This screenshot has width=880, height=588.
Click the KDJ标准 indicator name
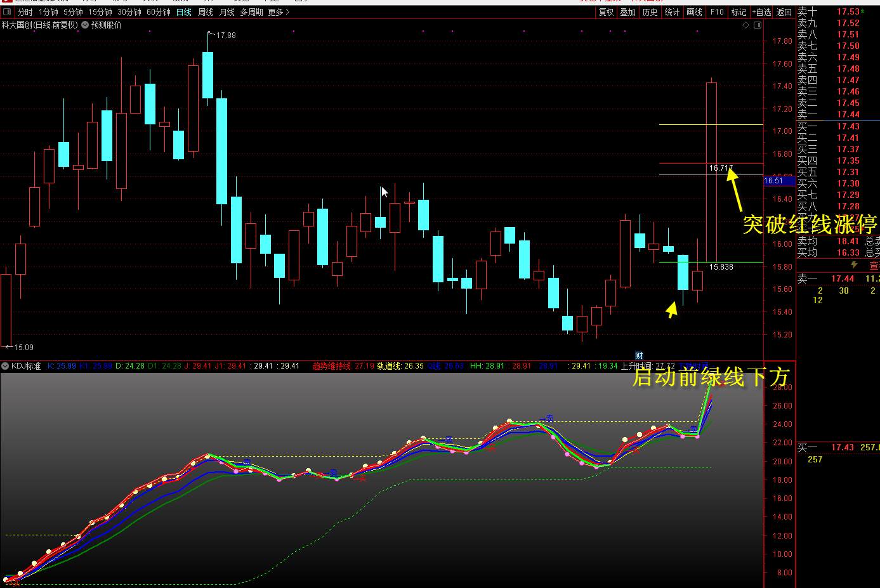(x=26, y=366)
